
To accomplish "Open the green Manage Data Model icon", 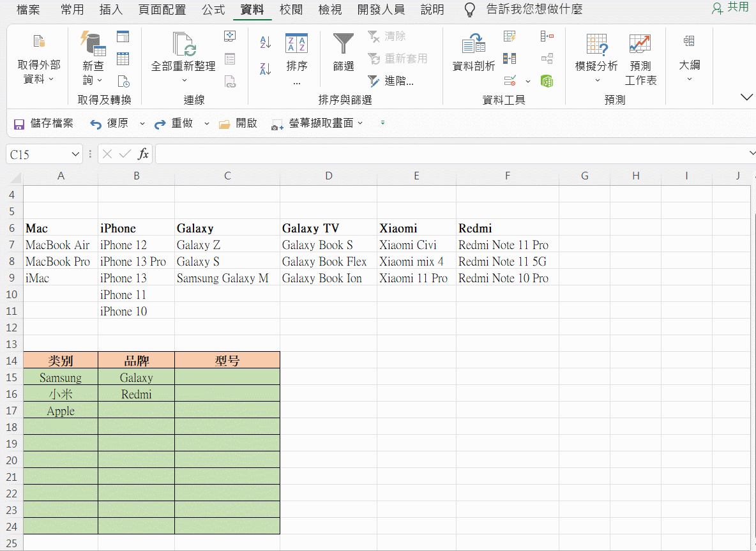I will 547,81.
